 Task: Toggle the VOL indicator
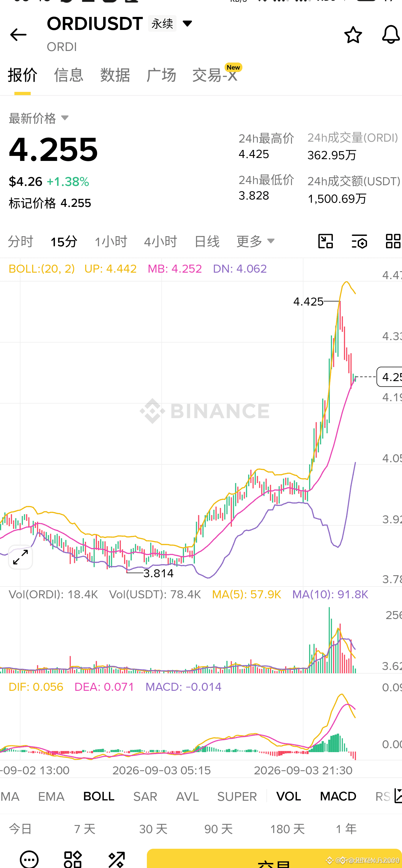pyautogui.click(x=289, y=796)
